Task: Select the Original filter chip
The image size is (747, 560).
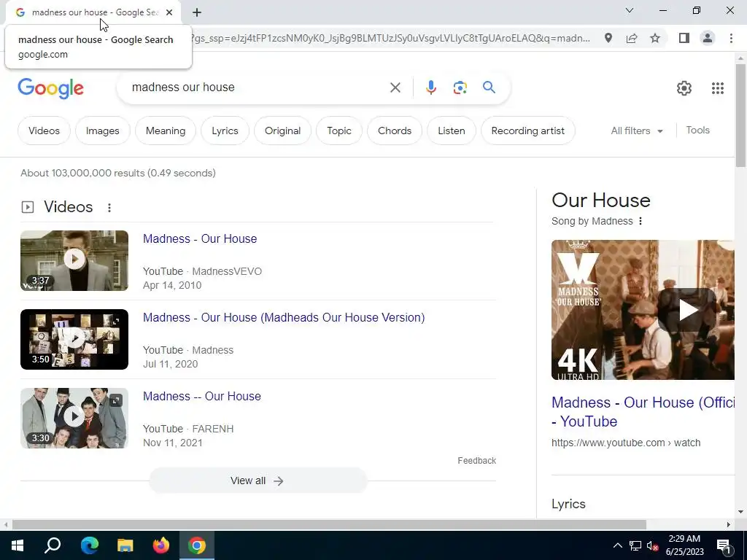Action: point(282,131)
